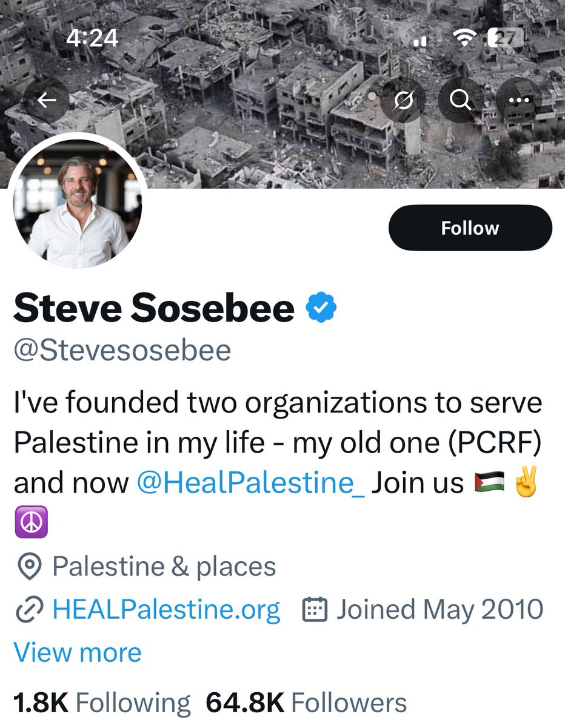The image size is (565, 728).
Task: Show the 64.8K Followers list
Action: [x=306, y=703]
